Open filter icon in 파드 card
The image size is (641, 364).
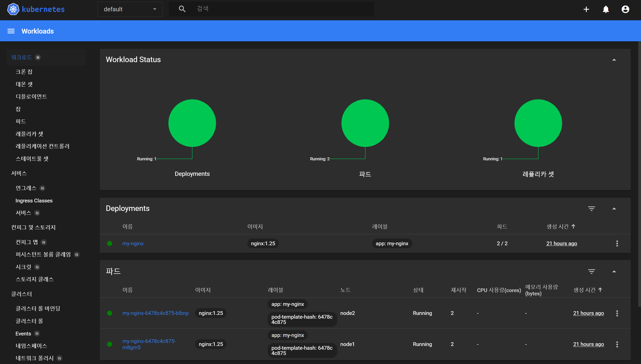pyautogui.click(x=591, y=271)
